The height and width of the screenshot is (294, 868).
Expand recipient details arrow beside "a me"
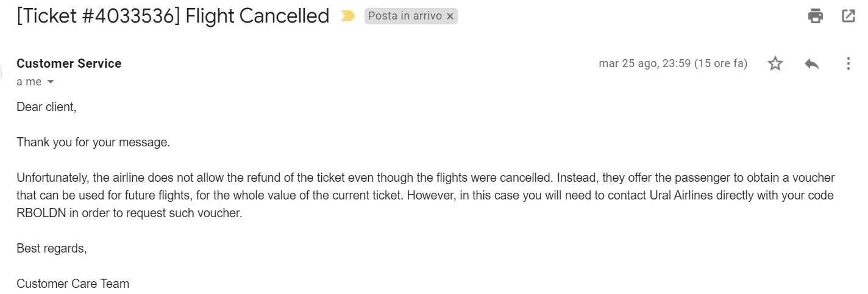(x=51, y=82)
